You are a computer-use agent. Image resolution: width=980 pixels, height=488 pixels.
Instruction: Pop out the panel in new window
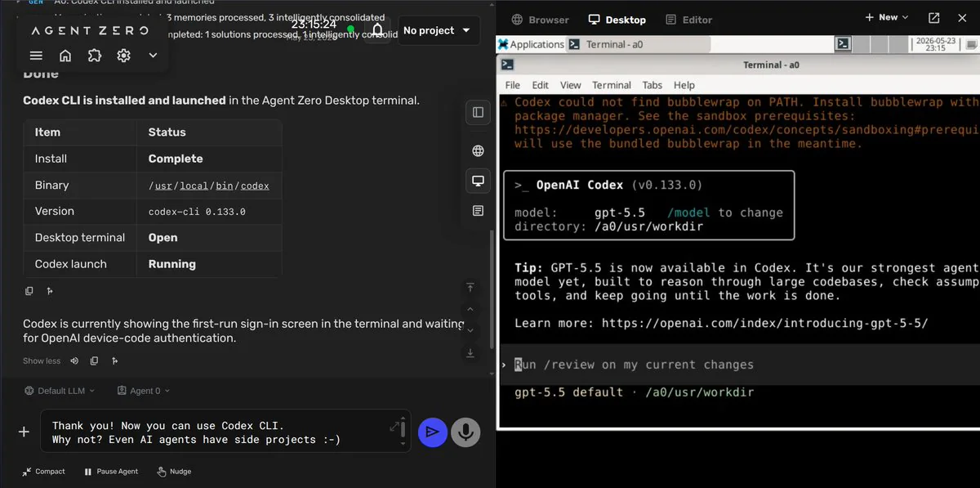coord(934,17)
